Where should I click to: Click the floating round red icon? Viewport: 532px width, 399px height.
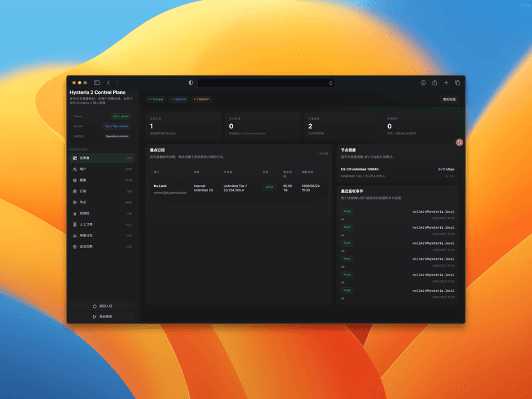459,142
